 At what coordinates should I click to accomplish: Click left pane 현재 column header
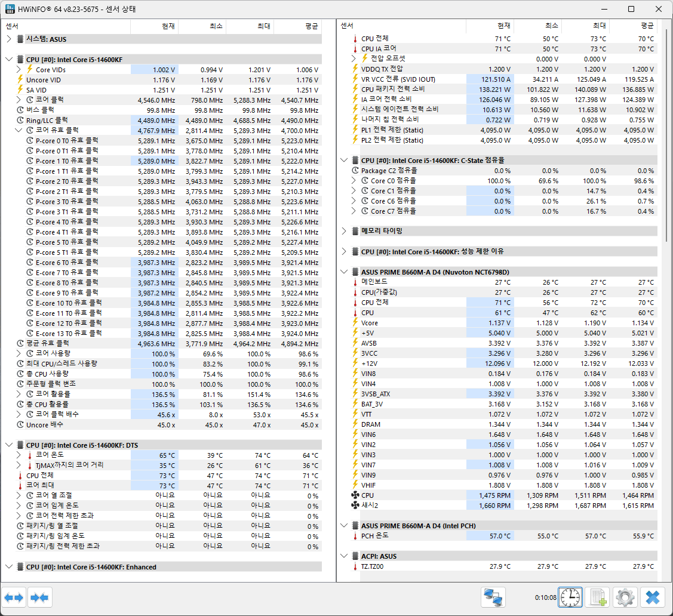[x=155, y=26]
